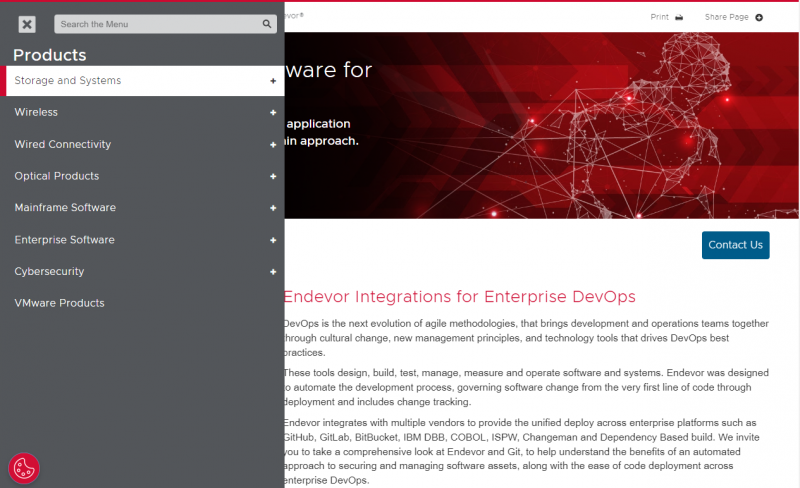Open the Wireless menu entry

point(36,112)
